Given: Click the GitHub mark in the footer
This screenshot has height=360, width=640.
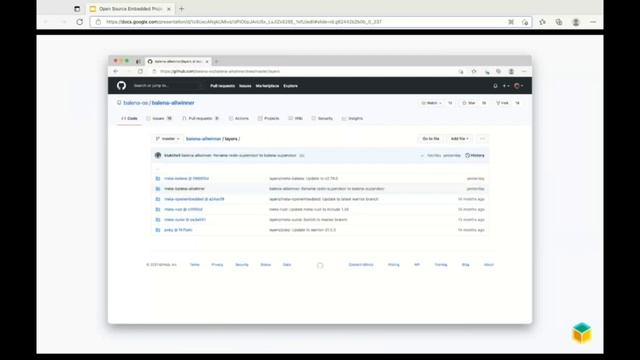Looking at the screenshot, I should pos(320,265).
